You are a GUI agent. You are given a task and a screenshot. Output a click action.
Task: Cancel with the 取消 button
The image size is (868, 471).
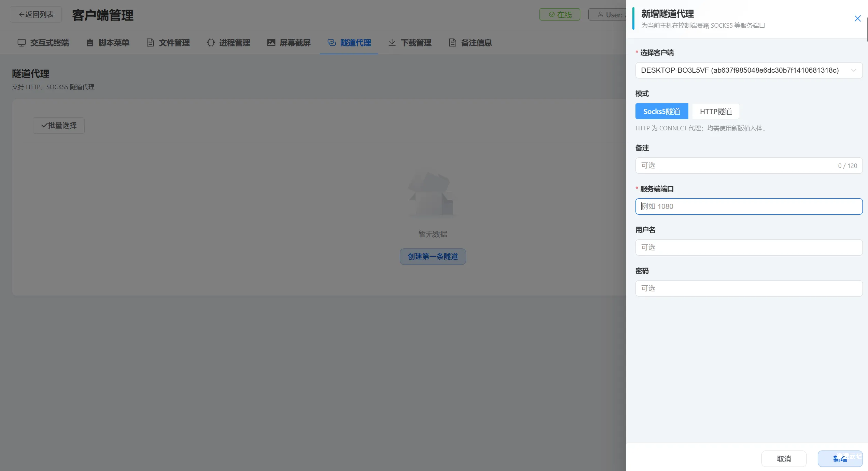(784, 459)
